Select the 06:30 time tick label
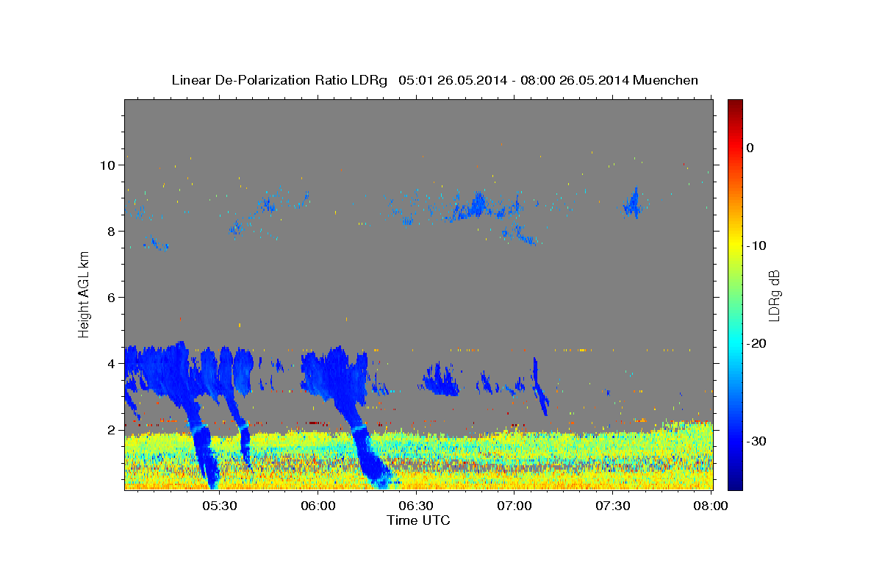Screen dimensions: 882x588 pos(416,506)
